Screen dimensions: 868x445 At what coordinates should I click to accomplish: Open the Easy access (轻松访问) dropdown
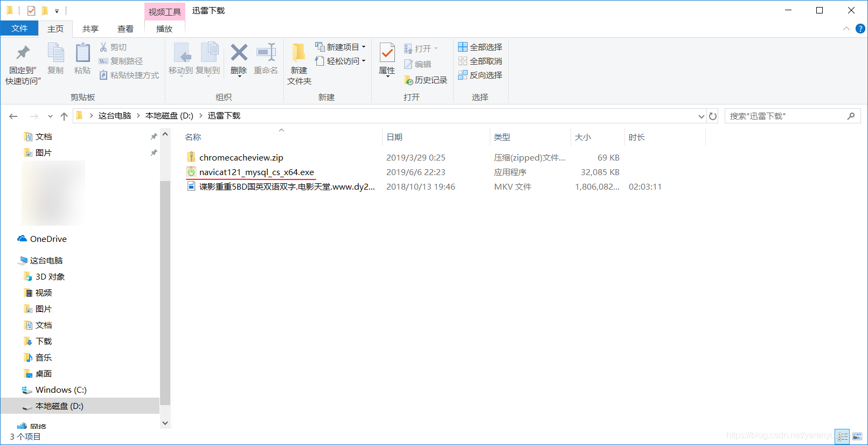[x=341, y=61]
